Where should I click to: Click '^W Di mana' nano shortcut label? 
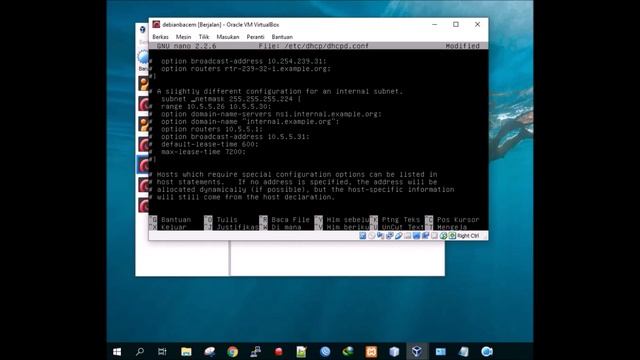(280, 227)
